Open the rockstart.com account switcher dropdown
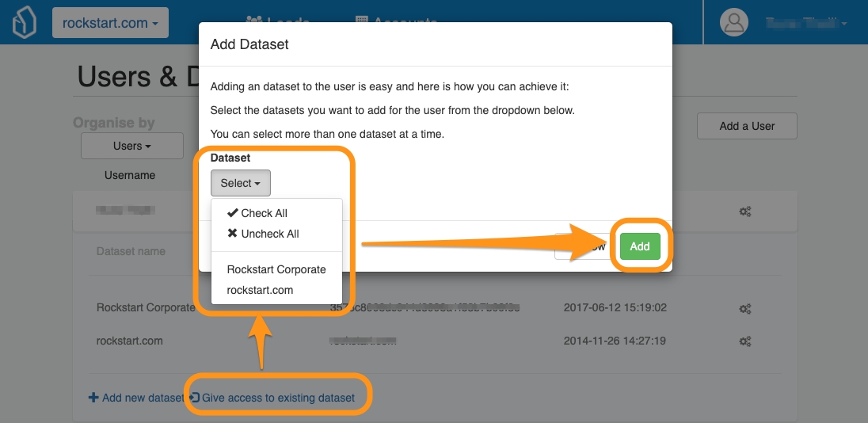 pos(110,23)
